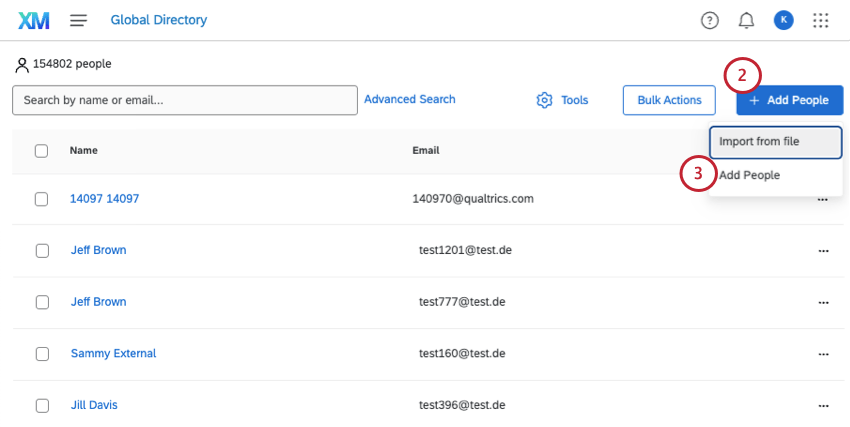Check the box for 14097 14097
The width and height of the screenshot is (850, 427).
pyautogui.click(x=42, y=199)
